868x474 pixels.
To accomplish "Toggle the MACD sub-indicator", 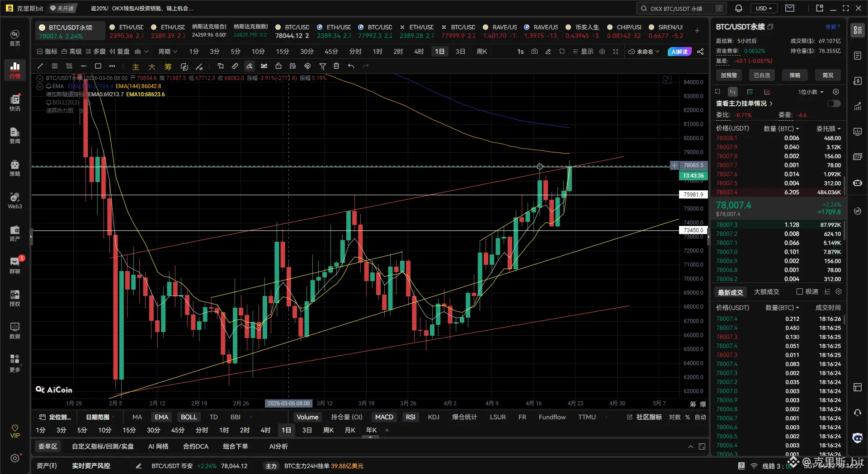I will click(x=384, y=417).
